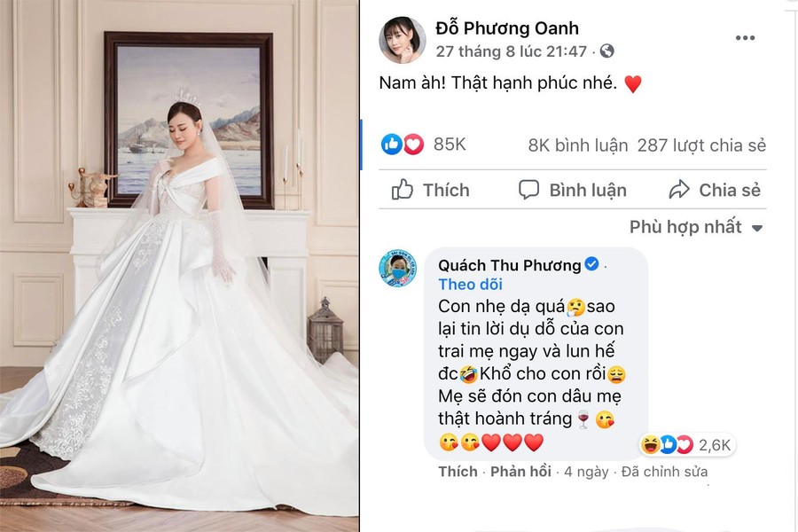Open the three-dot post options menu

[745, 38]
